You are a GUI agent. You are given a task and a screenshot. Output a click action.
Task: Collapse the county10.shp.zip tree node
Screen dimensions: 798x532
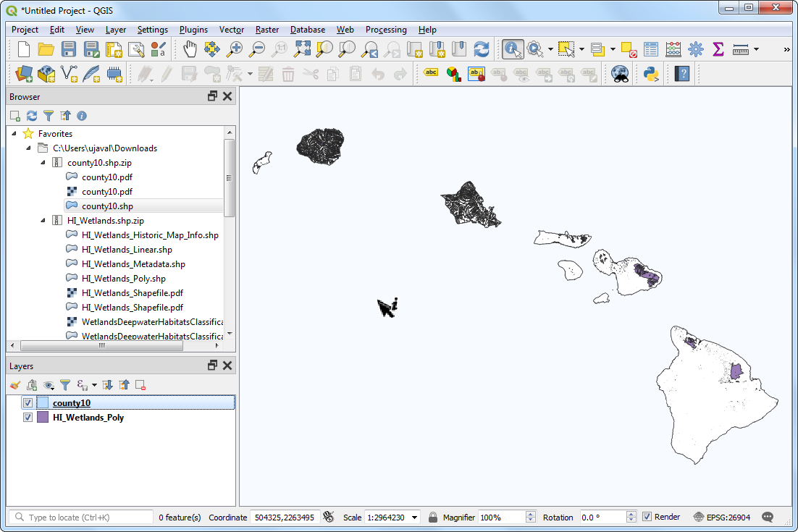click(43, 163)
